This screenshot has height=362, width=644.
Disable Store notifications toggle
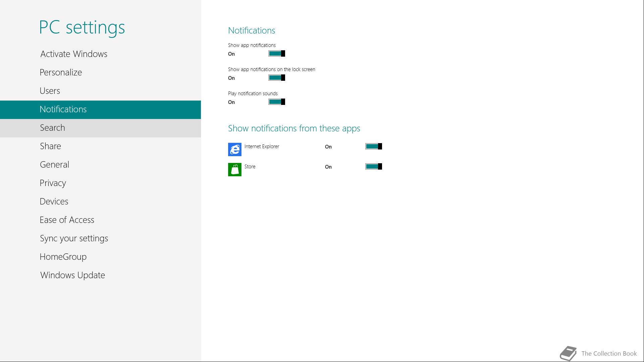pyautogui.click(x=374, y=167)
